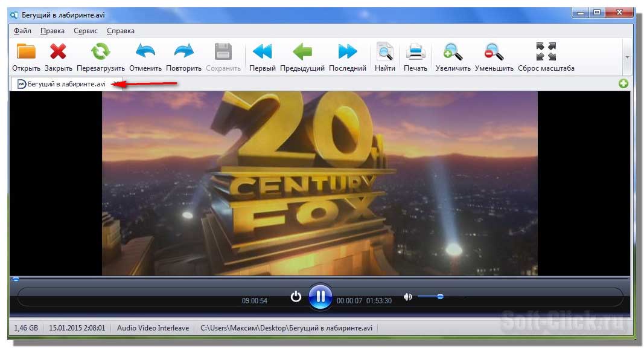Stop playback with the power button

[296, 297]
